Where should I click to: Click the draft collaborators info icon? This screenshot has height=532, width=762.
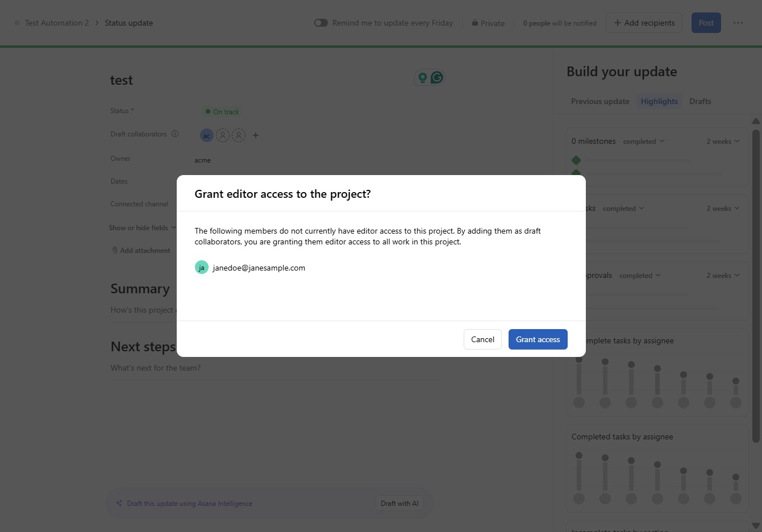pyautogui.click(x=175, y=134)
